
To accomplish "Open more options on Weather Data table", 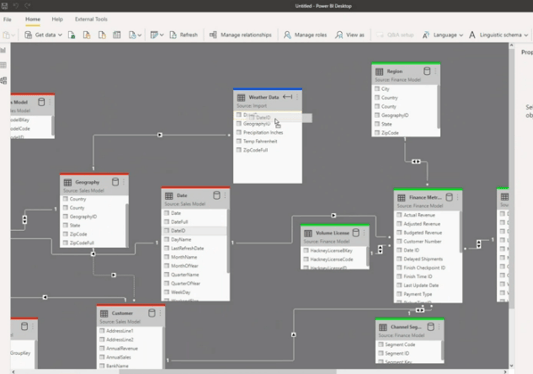I will 297,97.
